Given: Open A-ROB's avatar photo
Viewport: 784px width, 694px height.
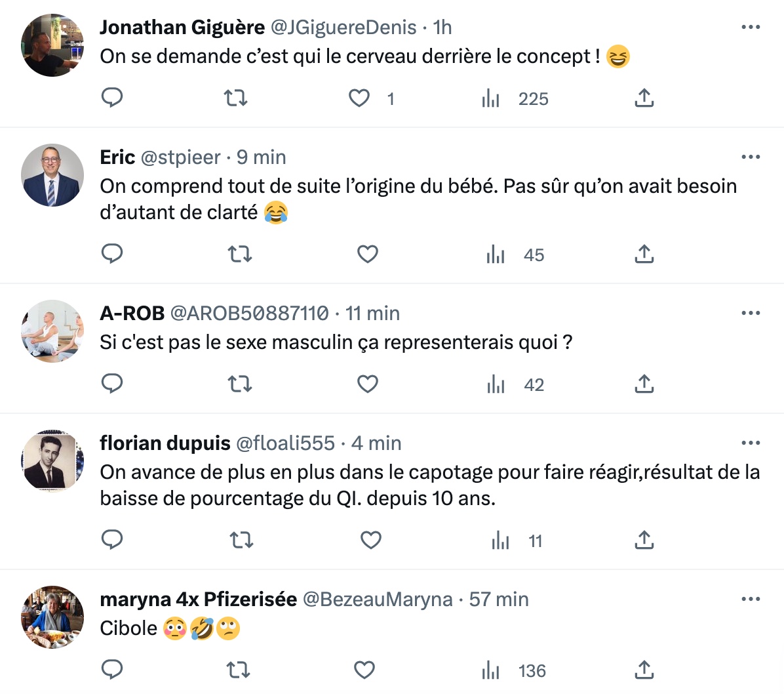Looking at the screenshot, I should (x=52, y=331).
